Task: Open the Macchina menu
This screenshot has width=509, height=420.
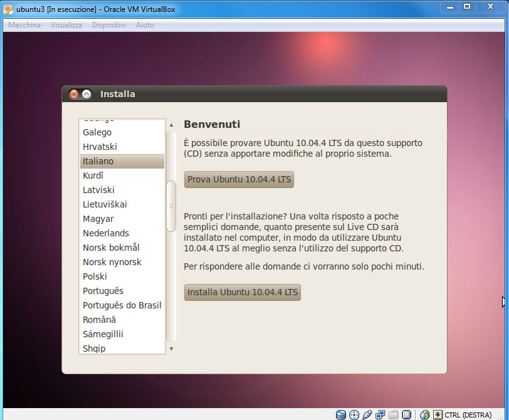Action: (24, 25)
